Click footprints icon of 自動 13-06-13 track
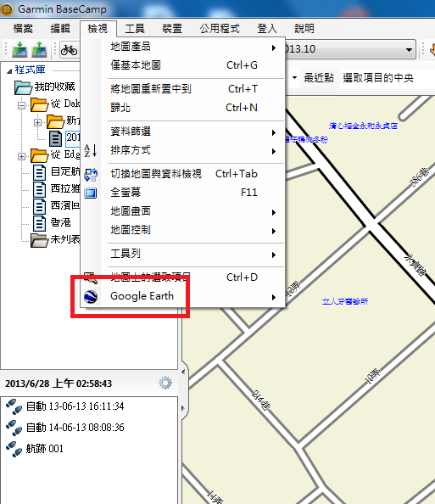 [x=14, y=406]
